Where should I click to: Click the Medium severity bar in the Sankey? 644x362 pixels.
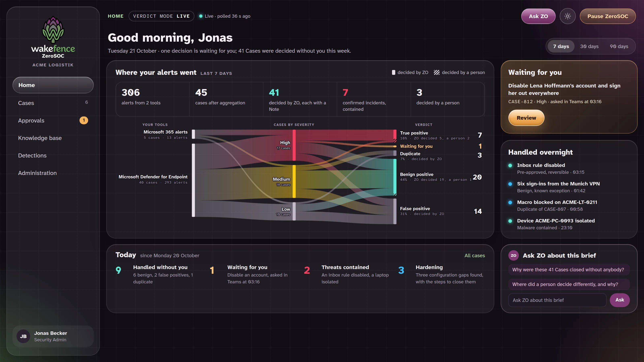pos(294,181)
